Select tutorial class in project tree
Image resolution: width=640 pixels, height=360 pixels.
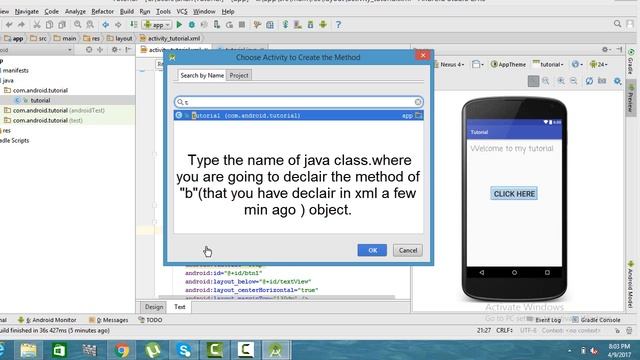40,100
